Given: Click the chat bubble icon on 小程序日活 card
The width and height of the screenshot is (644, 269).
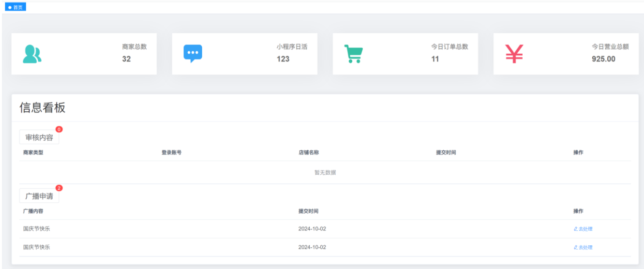Looking at the screenshot, I should click(x=193, y=54).
